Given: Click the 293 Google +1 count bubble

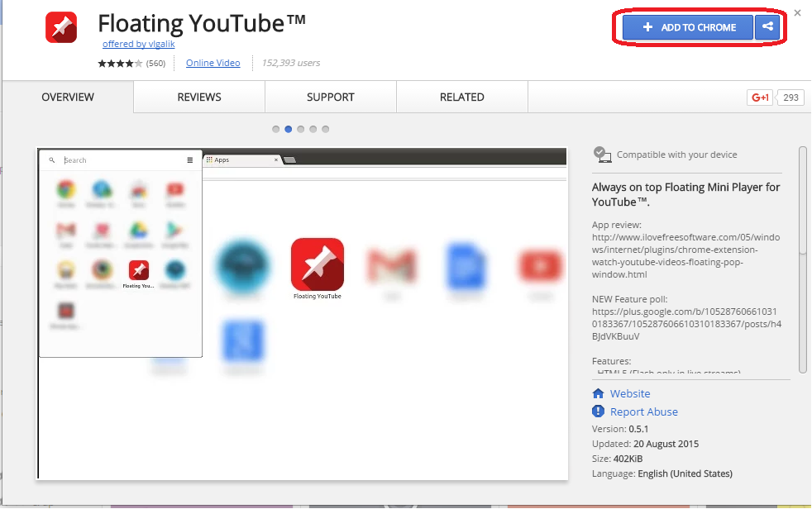Looking at the screenshot, I should click(x=791, y=98).
